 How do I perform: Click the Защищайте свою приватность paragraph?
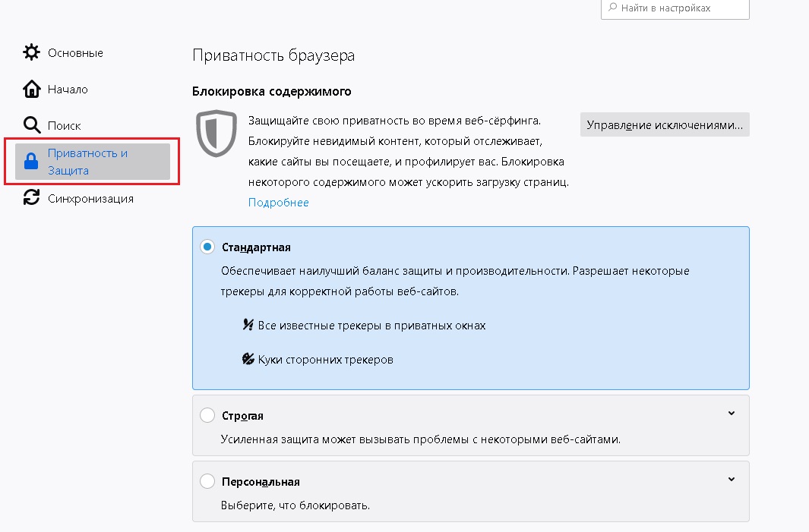click(408, 151)
